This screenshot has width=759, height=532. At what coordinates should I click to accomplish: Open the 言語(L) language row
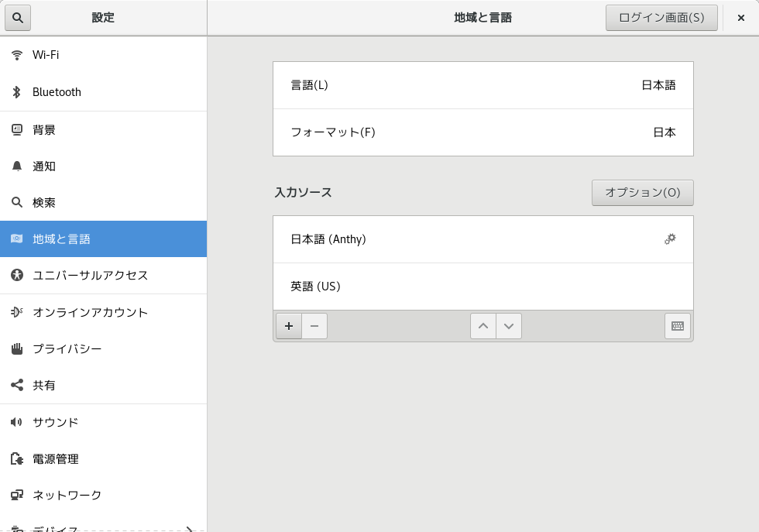pos(483,85)
